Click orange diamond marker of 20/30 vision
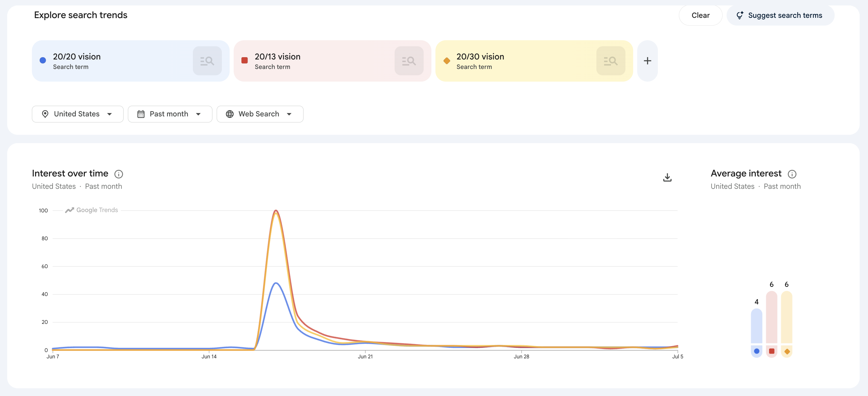 click(447, 61)
